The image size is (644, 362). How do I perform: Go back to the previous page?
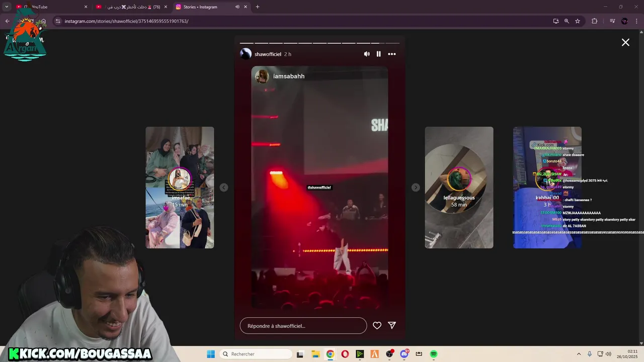pos(7,21)
